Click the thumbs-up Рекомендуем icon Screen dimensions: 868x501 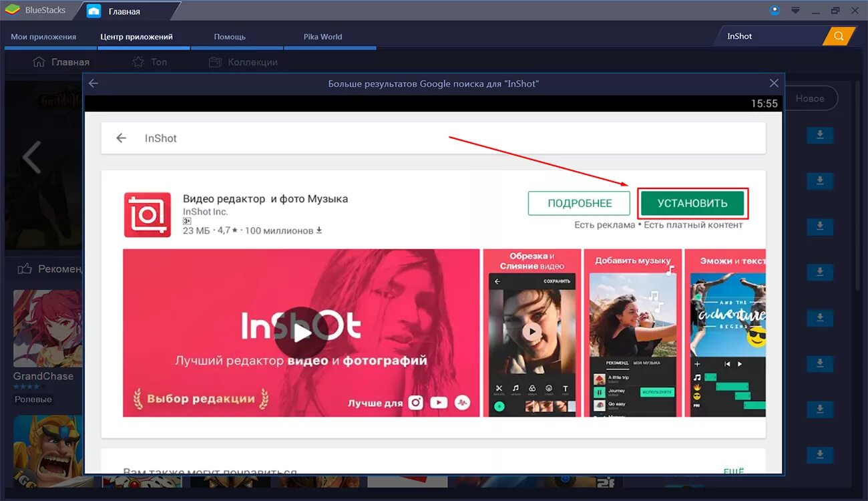tap(25, 269)
